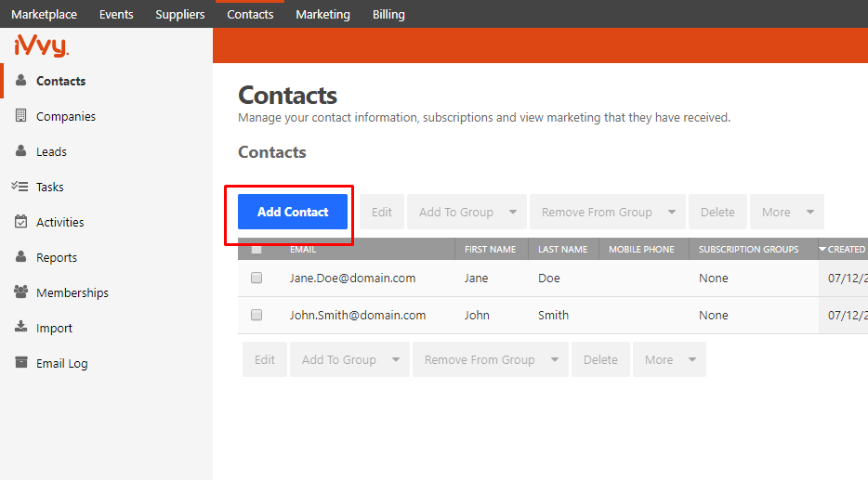The height and width of the screenshot is (480, 868).
Task: Click the top Delete button
Action: (x=717, y=212)
